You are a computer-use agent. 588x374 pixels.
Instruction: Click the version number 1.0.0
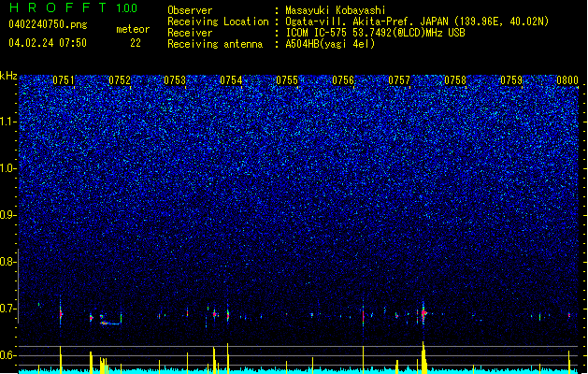[x=126, y=7]
